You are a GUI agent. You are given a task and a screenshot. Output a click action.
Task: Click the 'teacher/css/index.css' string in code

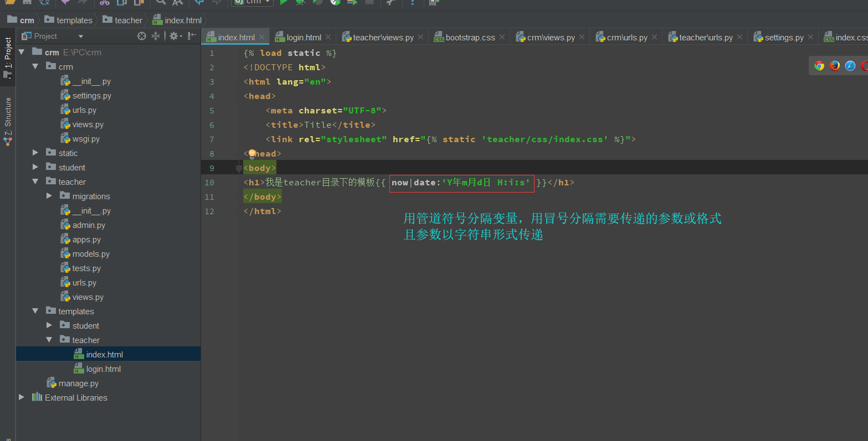coord(545,139)
